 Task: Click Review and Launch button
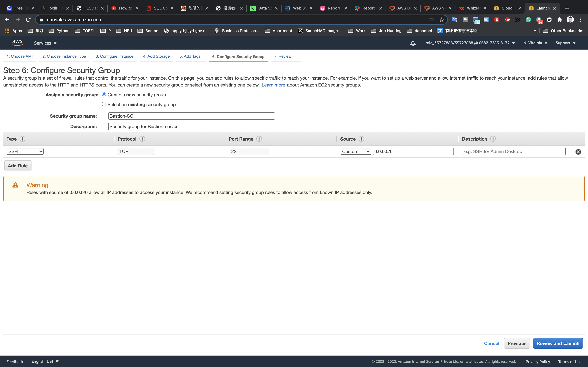558,343
